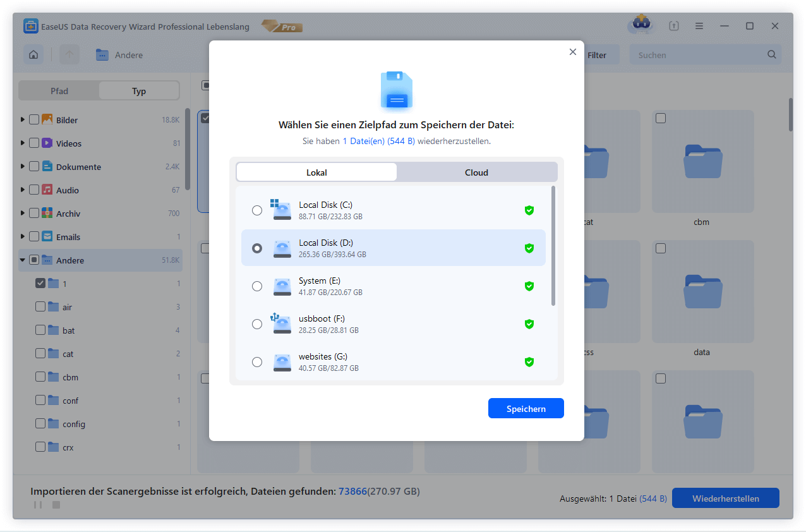Image resolution: width=806 pixels, height=532 pixels.
Task: Click the usbboot (F:) USB drive icon
Action: click(x=280, y=323)
